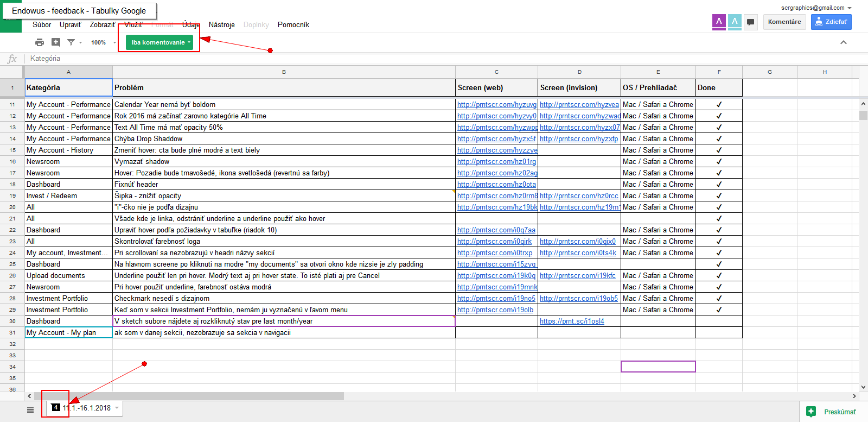Open the https://prnt.sc/i1osl4 link

tap(572, 321)
